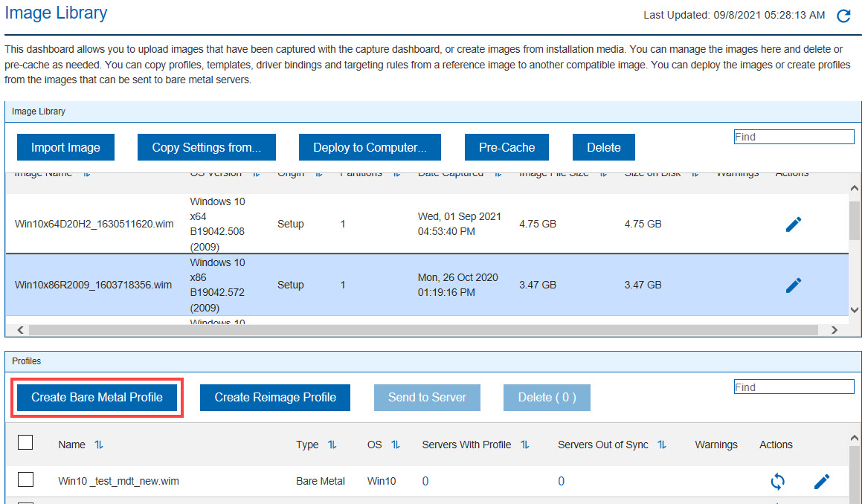Image resolution: width=865 pixels, height=504 pixels.
Task: Click the Image Library page title
Action: point(57,13)
